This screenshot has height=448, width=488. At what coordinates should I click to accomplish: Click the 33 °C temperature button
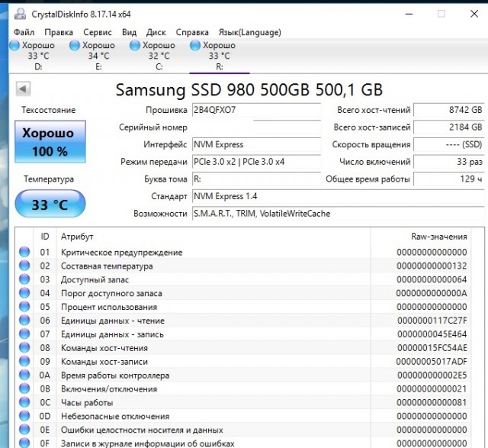pos(50,205)
